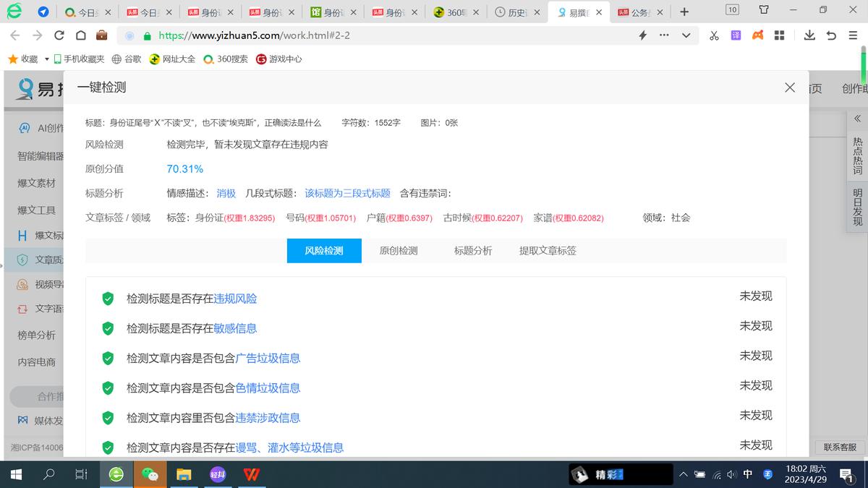Open the tab list showing 10 tabs

click(x=731, y=10)
